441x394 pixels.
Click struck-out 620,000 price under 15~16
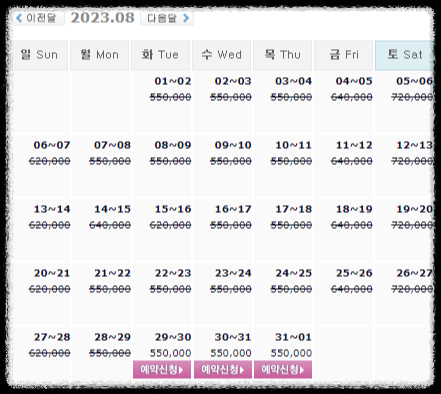pos(170,225)
